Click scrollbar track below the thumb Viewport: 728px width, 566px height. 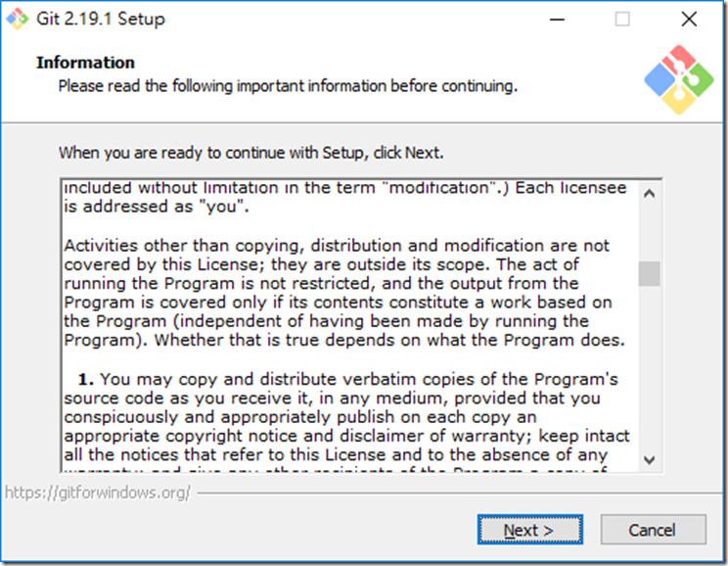649,367
